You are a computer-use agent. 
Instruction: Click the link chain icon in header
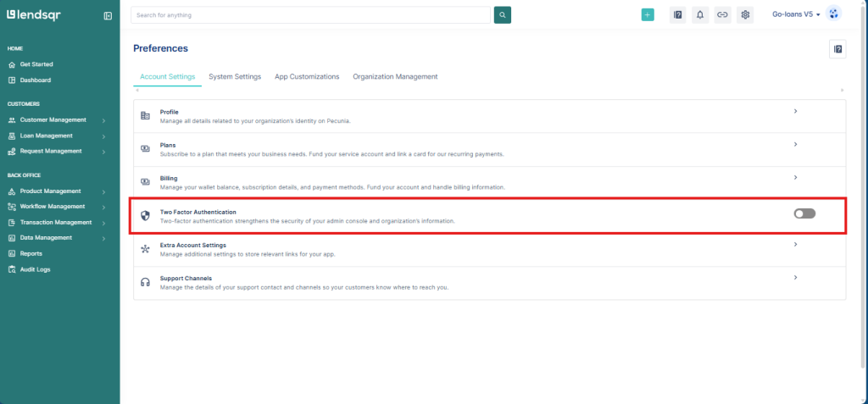[x=722, y=14]
